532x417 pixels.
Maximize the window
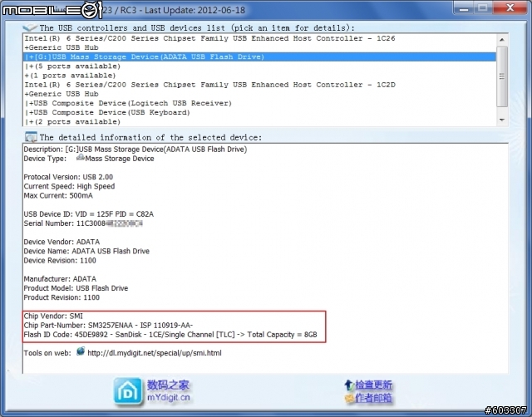(x=483, y=8)
